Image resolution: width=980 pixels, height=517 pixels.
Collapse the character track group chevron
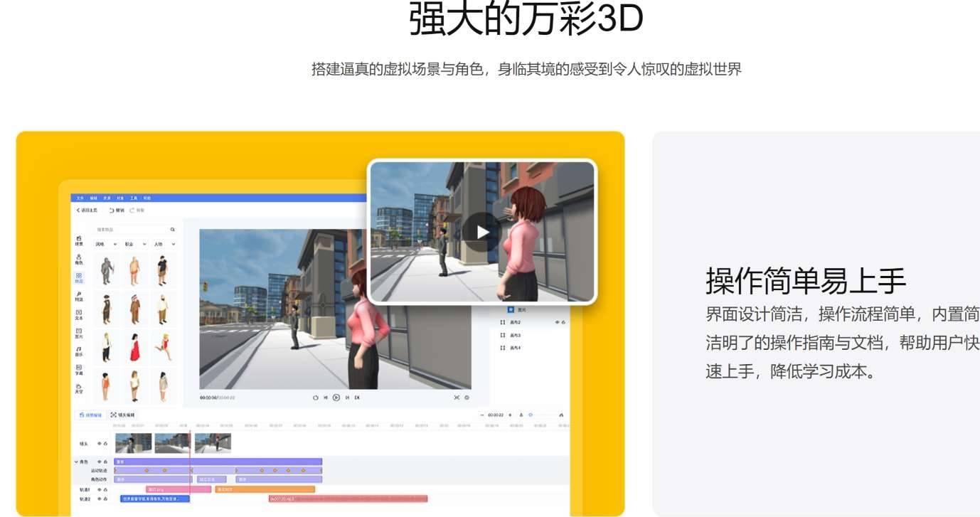tap(76, 462)
